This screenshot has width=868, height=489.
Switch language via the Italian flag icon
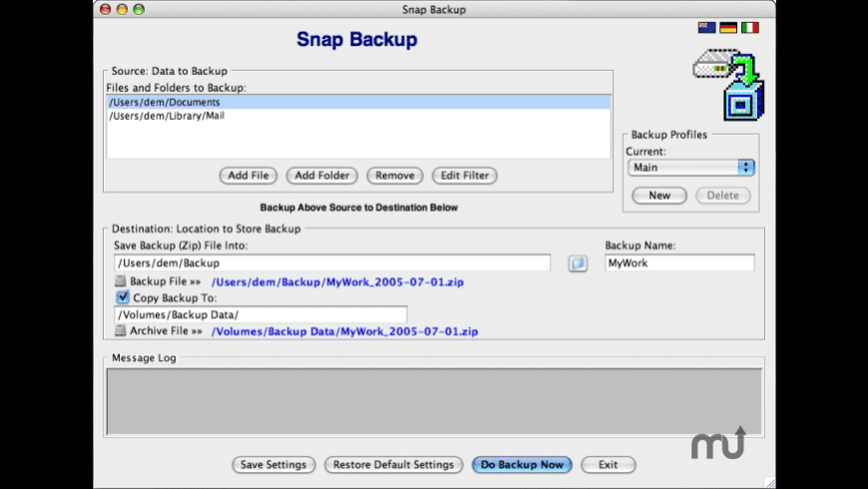coord(750,28)
